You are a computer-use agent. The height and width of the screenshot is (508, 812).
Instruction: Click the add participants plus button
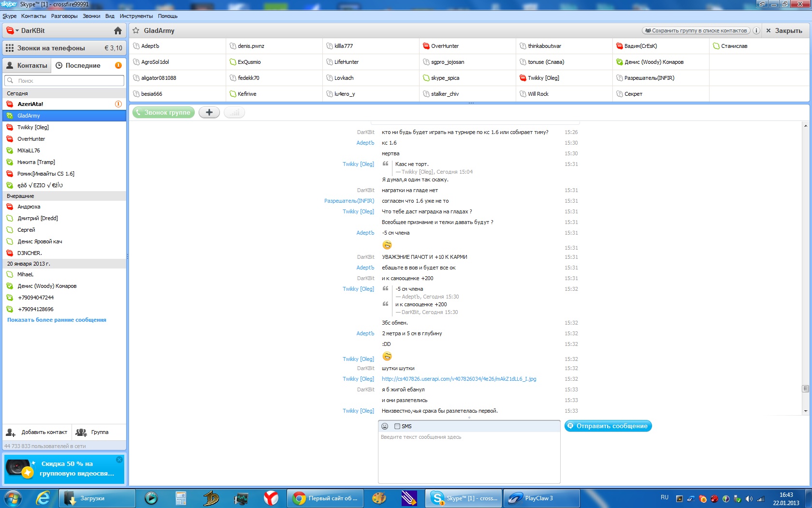coord(209,112)
